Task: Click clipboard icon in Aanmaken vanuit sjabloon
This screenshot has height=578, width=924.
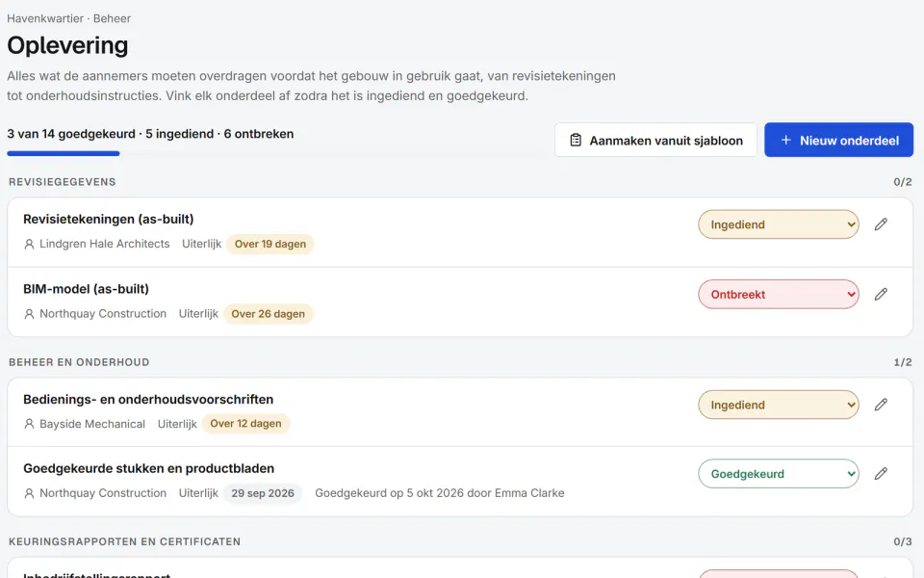Action: 576,141
